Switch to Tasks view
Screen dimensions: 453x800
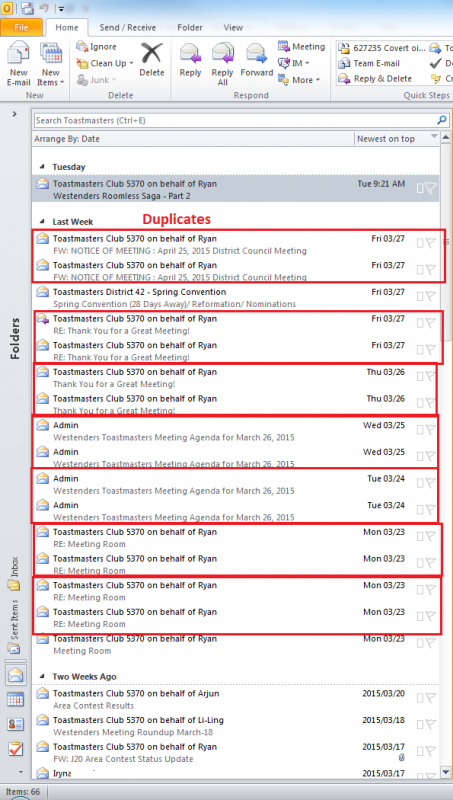click(15, 748)
